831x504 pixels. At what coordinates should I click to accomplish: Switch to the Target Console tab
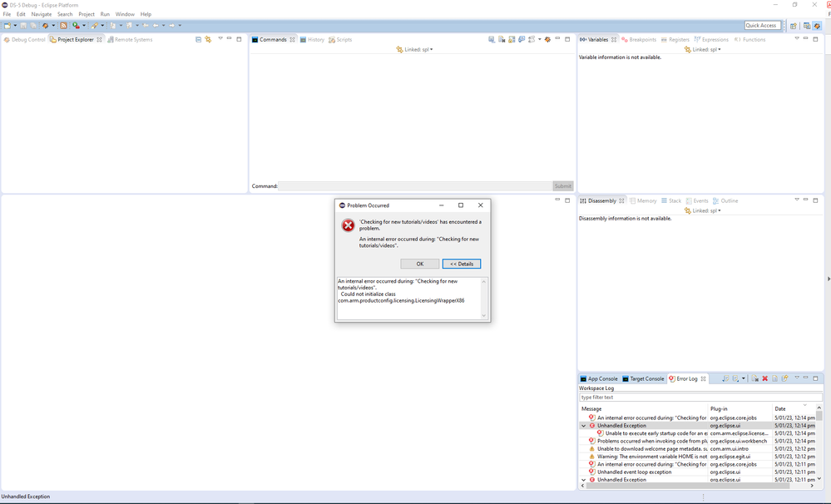[x=643, y=379]
